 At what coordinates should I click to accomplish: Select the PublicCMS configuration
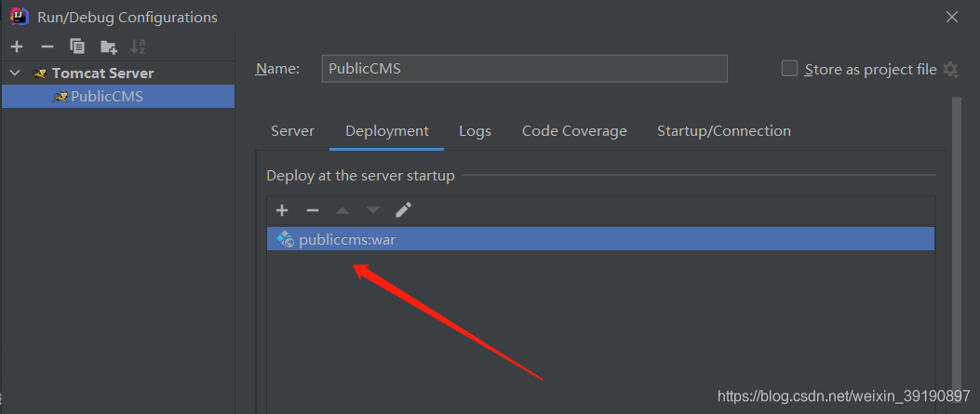118,97
